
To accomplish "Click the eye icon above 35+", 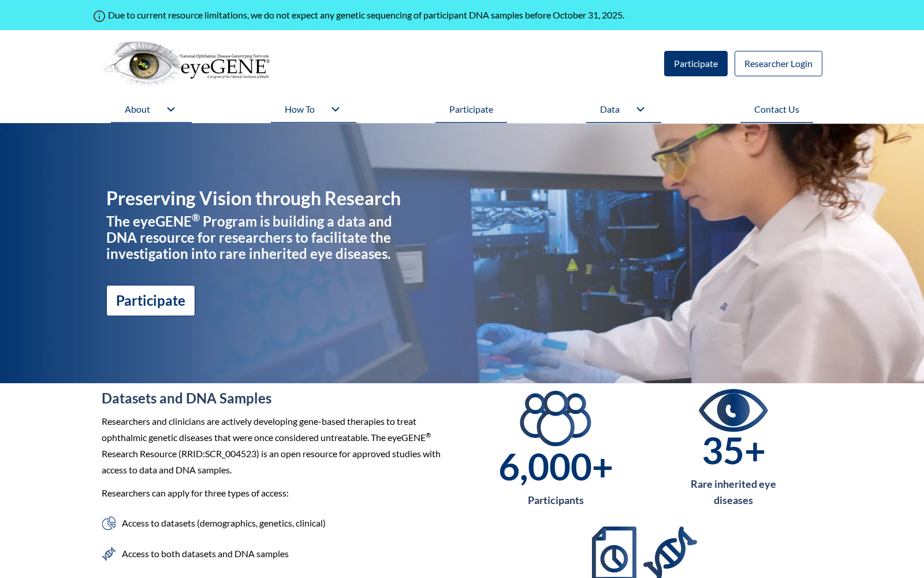I will 733,410.
